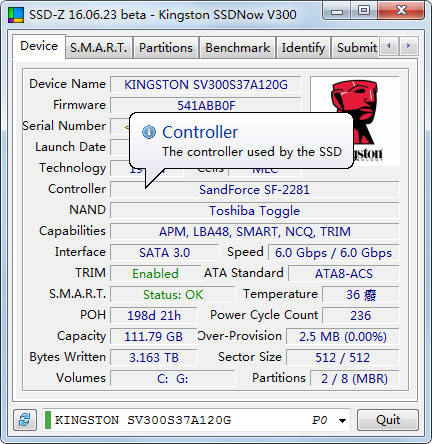This screenshot has width=432, height=444.
Task: Switch to the S.M.A.R.T. tab
Action: (99, 48)
